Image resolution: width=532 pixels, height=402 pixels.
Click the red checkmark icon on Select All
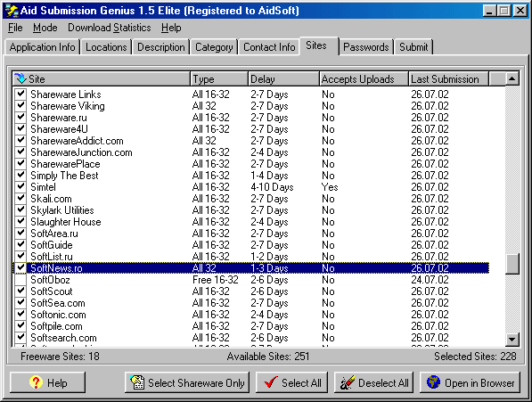click(x=270, y=382)
